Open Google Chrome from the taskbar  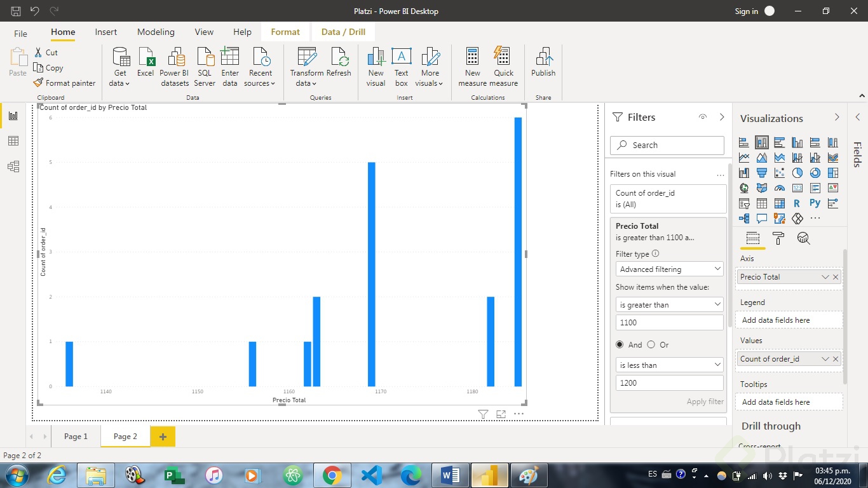pos(332,475)
